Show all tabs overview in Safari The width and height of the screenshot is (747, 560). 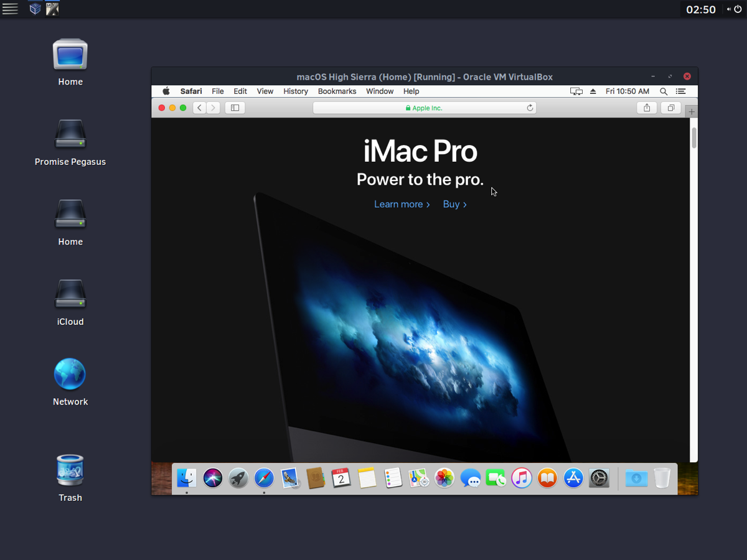pyautogui.click(x=670, y=108)
